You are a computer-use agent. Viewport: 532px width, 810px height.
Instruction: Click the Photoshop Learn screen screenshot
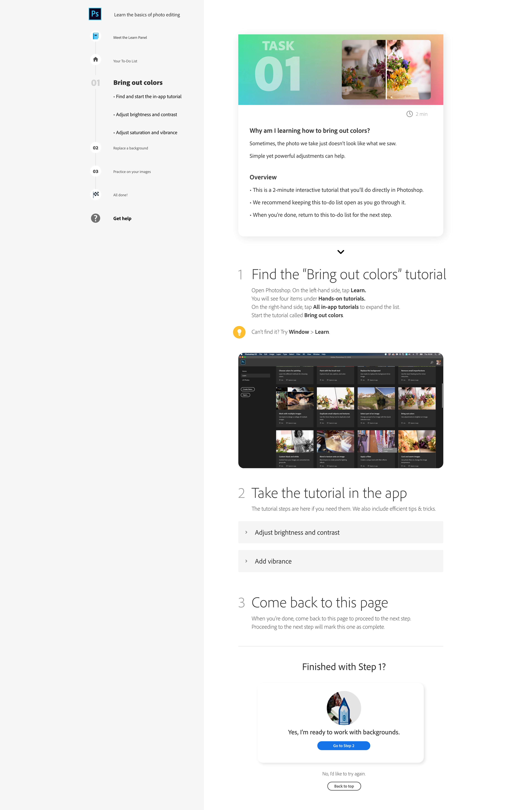click(x=341, y=410)
